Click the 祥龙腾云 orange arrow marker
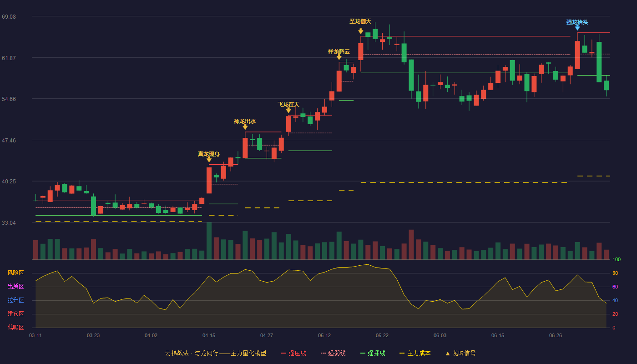 click(x=339, y=57)
